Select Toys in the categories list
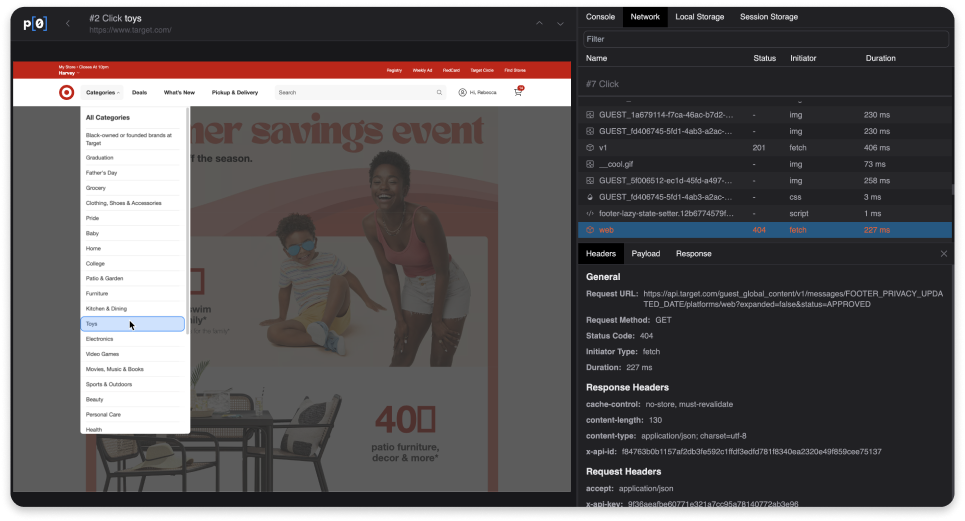This screenshot has height=521, width=965. tap(132, 324)
